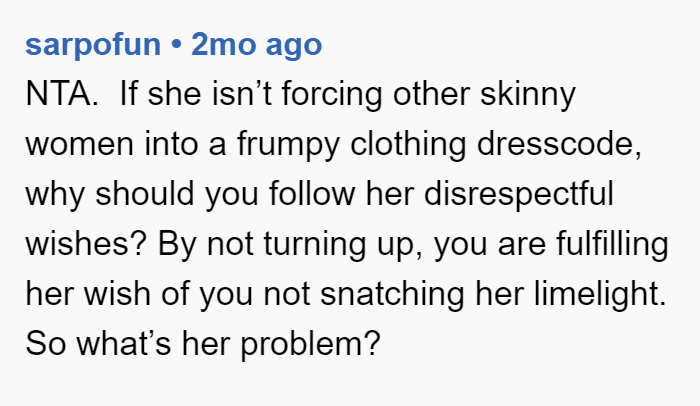Image resolution: width=700 pixels, height=406 pixels.
Task: Click the word skinny in first line
Action: tap(528, 95)
